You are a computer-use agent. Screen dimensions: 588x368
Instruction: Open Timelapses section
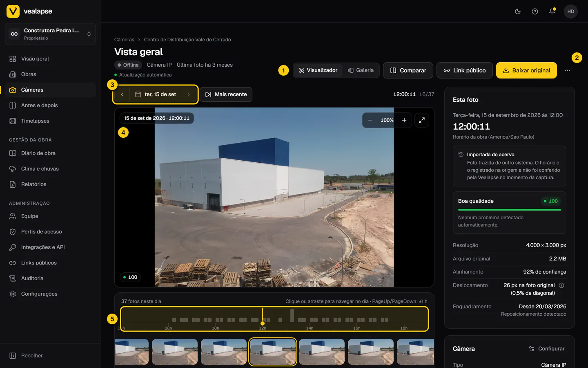click(51, 121)
